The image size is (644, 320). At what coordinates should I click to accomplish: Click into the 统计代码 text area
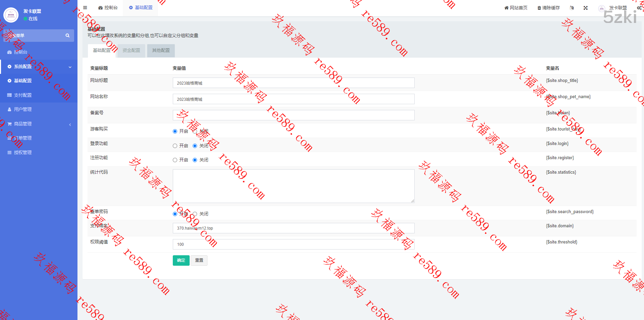click(293, 186)
